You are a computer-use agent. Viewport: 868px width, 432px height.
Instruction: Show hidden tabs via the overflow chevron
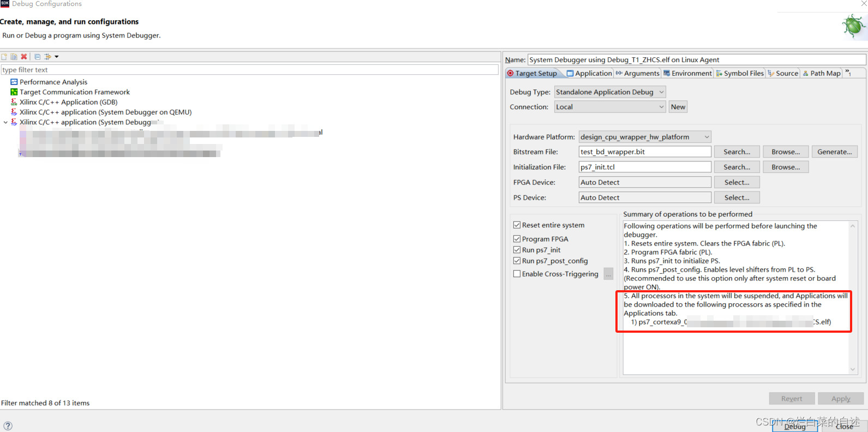pyautogui.click(x=848, y=72)
